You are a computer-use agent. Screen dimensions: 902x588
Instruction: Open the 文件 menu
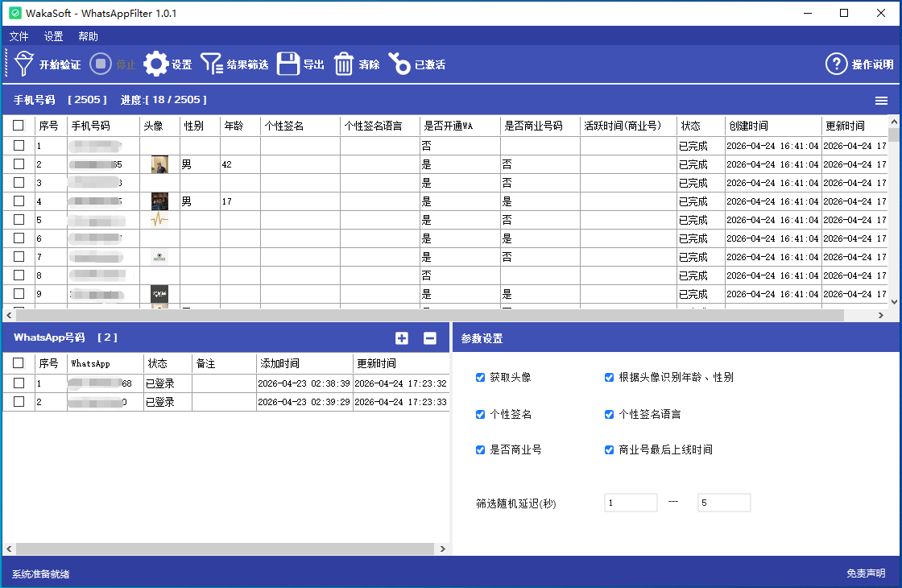(x=19, y=36)
